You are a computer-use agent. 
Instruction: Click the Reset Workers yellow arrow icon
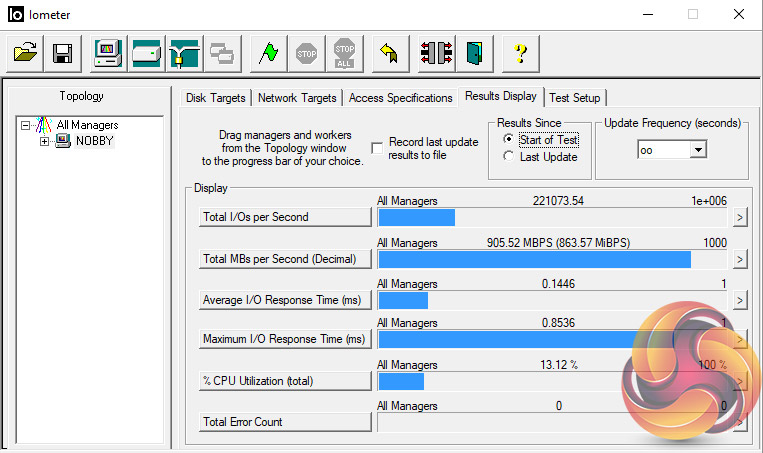pyautogui.click(x=390, y=53)
